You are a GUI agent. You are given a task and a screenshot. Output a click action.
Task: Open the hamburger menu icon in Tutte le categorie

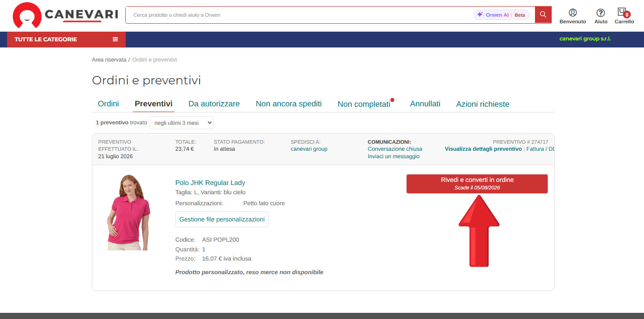[x=115, y=39]
